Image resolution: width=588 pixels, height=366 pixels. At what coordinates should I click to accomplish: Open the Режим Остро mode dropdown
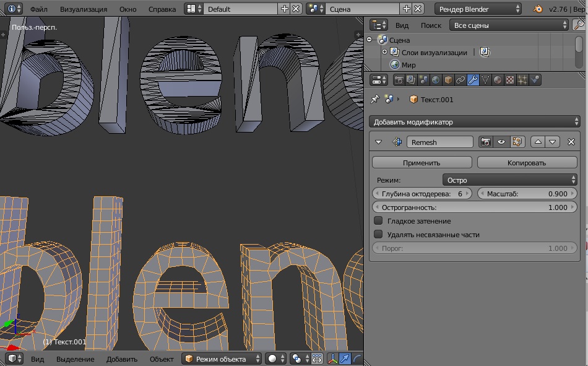(x=509, y=180)
